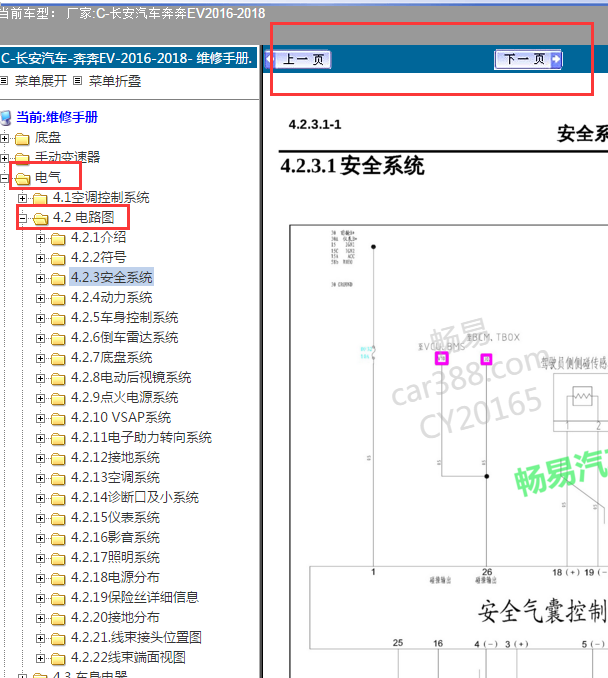The image size is (608, 678).
Task: Expand the 4.2.7底盘系统 node
Action: [x=40, y=358]
